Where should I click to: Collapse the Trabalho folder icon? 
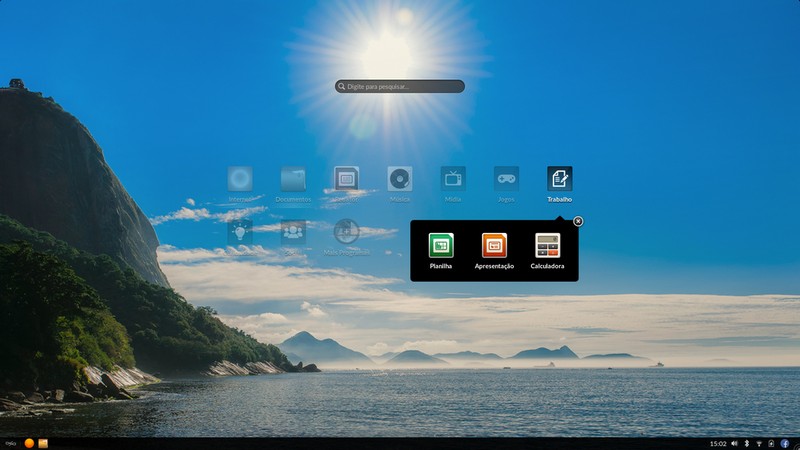pyautogui.click(x=559, y=179)
